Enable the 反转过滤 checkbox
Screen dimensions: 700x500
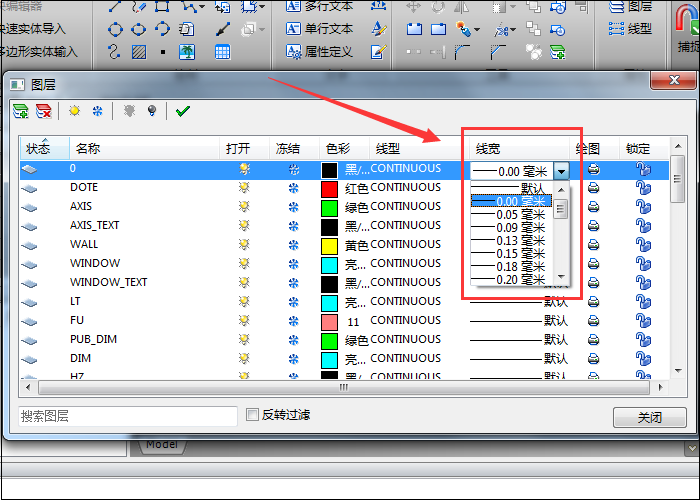pyautogui.click(x=252, y=415)
